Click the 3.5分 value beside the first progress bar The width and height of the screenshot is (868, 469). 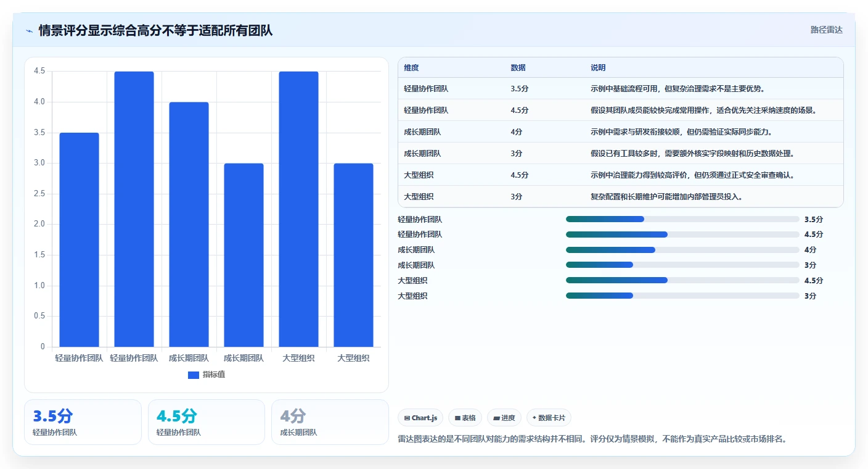(814, 219)
